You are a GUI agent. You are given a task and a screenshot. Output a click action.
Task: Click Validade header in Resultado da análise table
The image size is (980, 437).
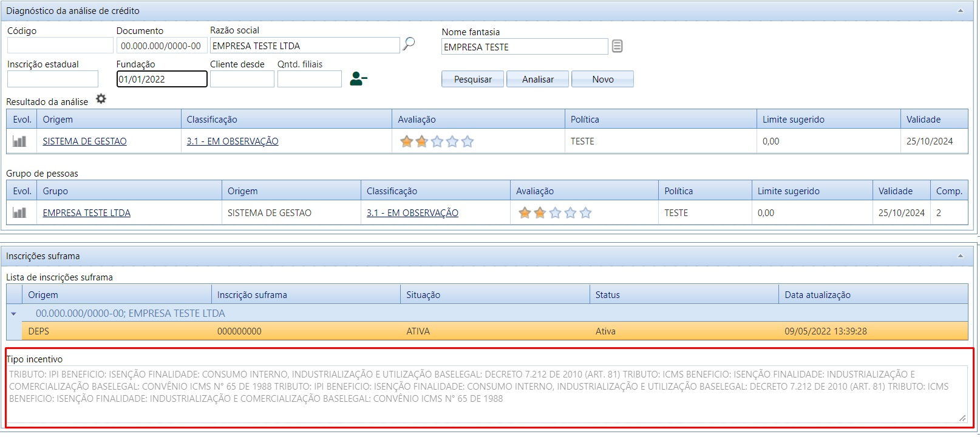click(934, 120)
